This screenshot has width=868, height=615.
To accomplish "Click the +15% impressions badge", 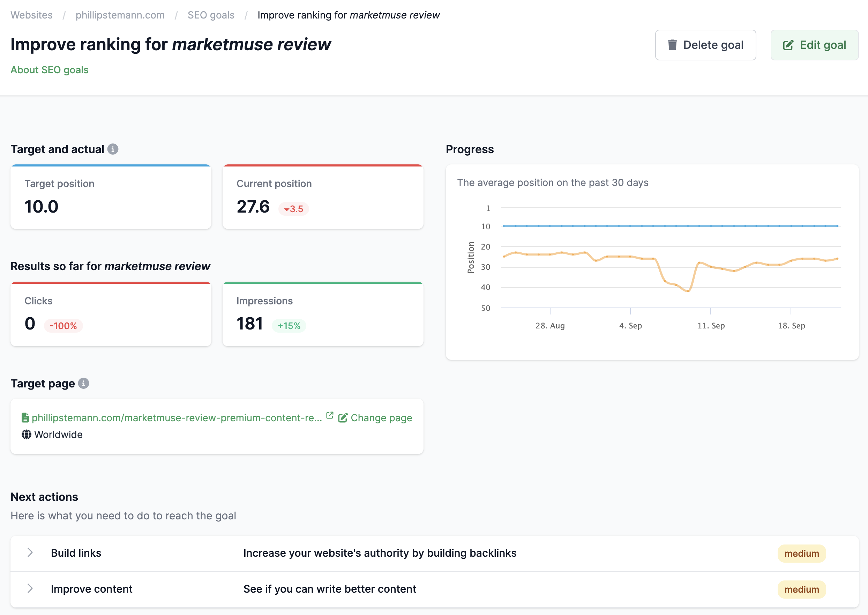I will 289,326.
